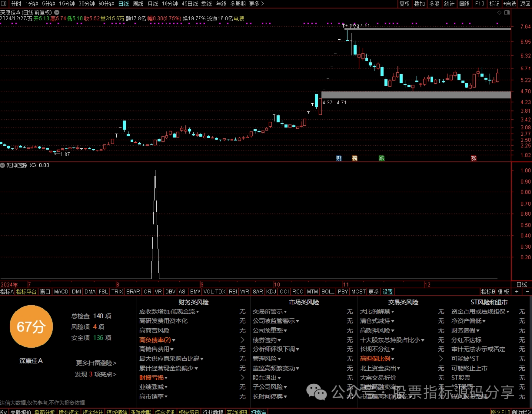Open 更多扫雷避险 link
Image resolution: width=532 pixels, height=414 pixels.
pos(96,363)
